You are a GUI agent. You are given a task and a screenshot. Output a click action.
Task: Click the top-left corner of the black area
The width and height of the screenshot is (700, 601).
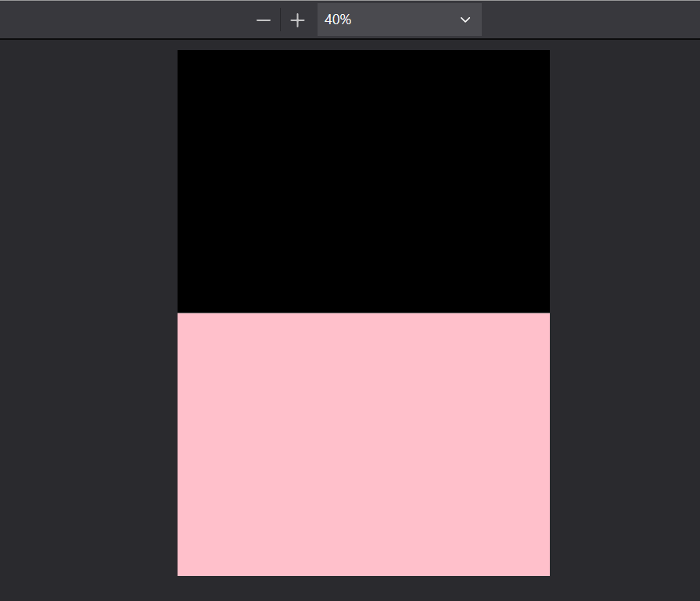(179, 52)
